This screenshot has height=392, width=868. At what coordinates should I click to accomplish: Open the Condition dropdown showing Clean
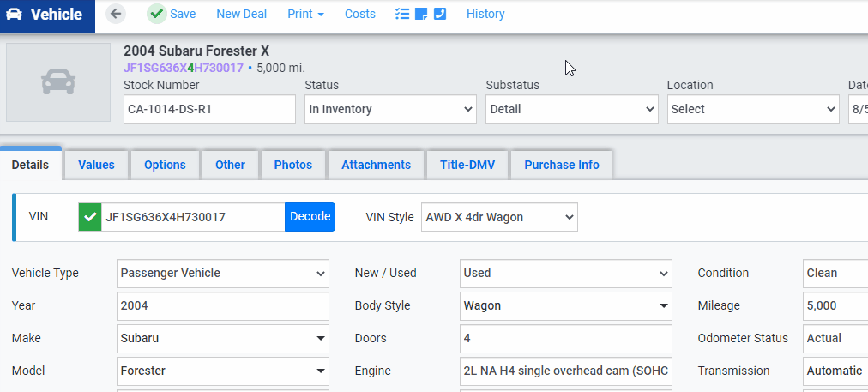(835, 274)
